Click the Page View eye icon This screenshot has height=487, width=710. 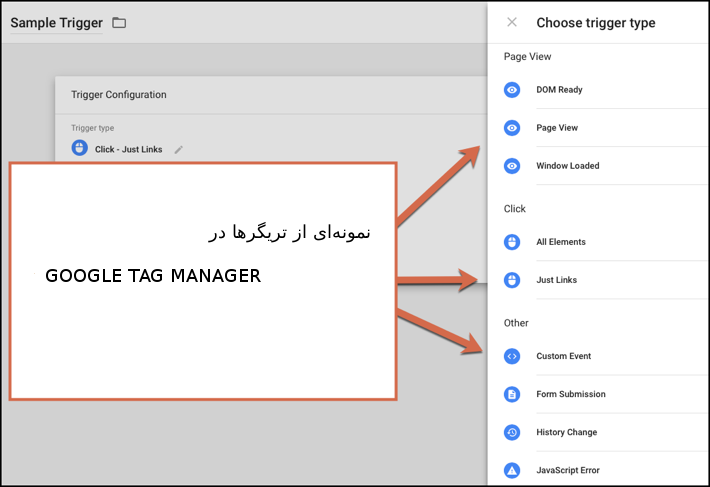[x=512, y=128]
